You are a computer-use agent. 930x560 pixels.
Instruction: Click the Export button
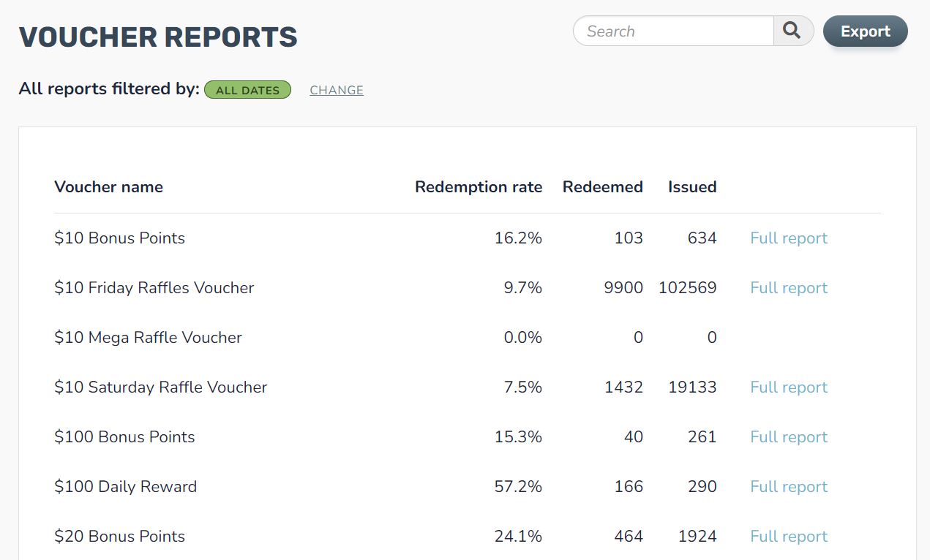pyautogui.click(x=865, y=31)
